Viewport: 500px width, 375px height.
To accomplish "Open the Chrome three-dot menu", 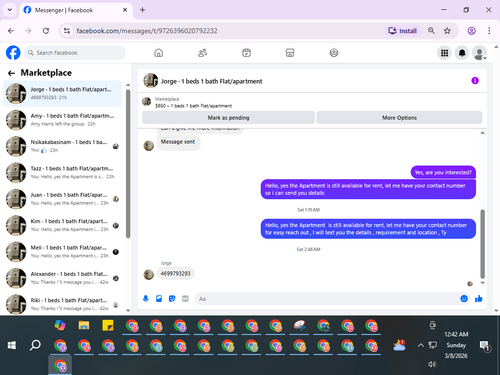I will (489, 31).
